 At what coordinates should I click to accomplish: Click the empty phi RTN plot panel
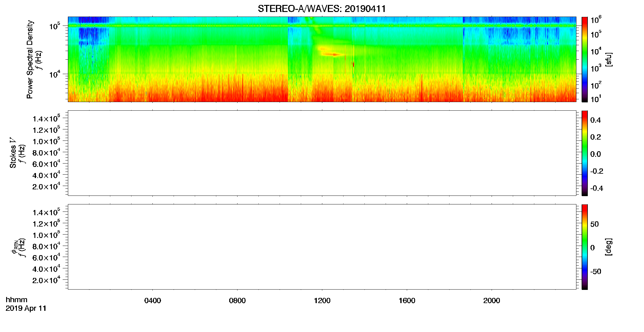coord(322,247)
